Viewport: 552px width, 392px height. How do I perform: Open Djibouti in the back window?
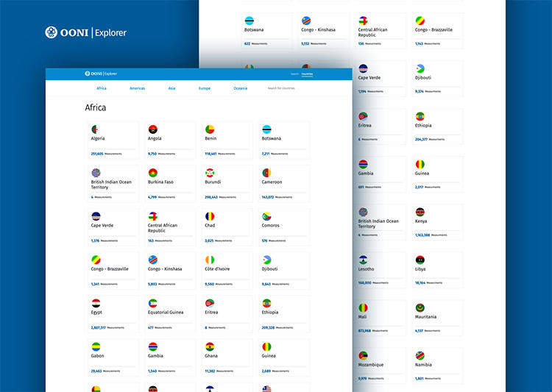coord(438,79)
